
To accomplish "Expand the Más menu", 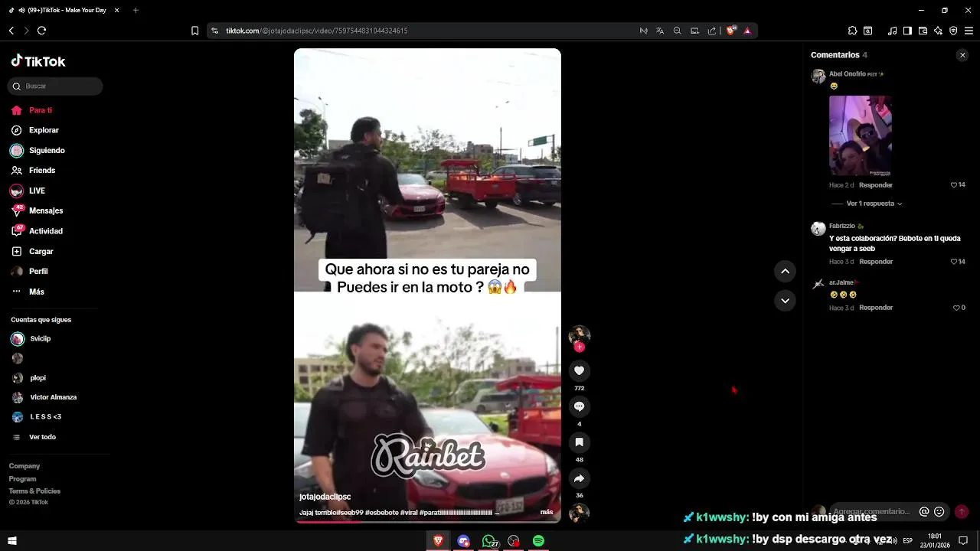I will [28, 292].
